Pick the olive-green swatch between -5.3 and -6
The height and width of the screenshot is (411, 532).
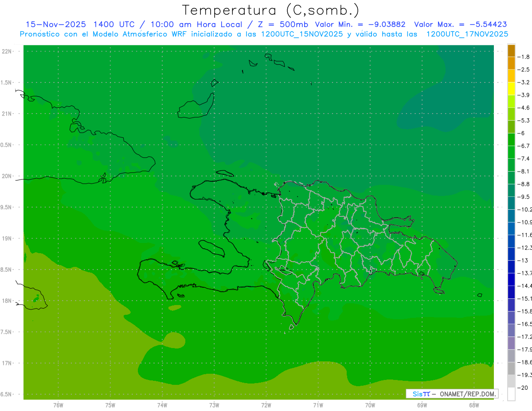pos(511,127)
